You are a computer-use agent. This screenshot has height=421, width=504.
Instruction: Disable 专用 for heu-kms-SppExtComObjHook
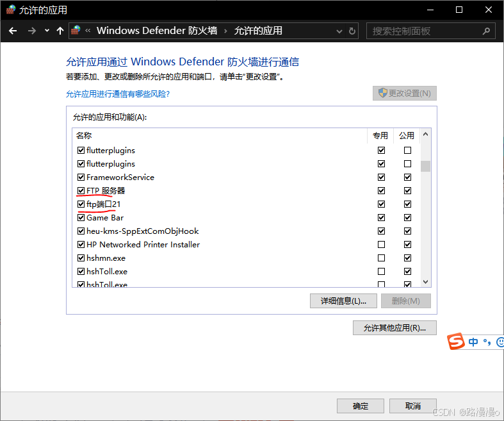tap(381, 231)
